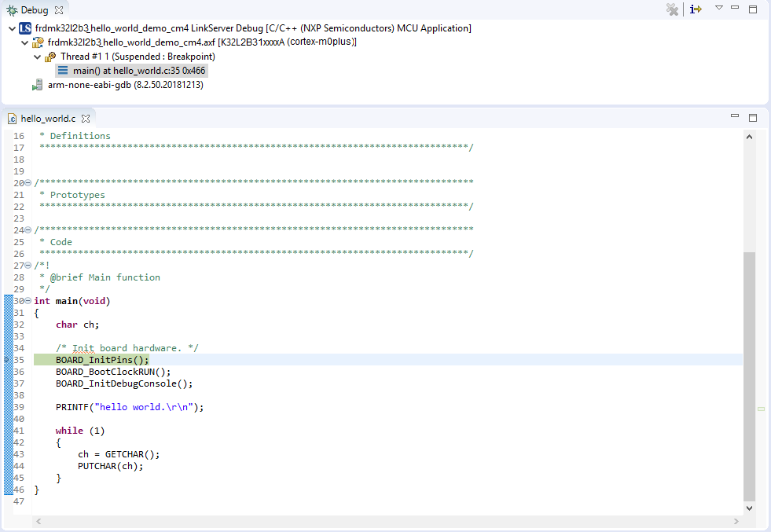The image size is (771, 532).
Task: Click the Thread #1 icon
Action: [51, 57]
